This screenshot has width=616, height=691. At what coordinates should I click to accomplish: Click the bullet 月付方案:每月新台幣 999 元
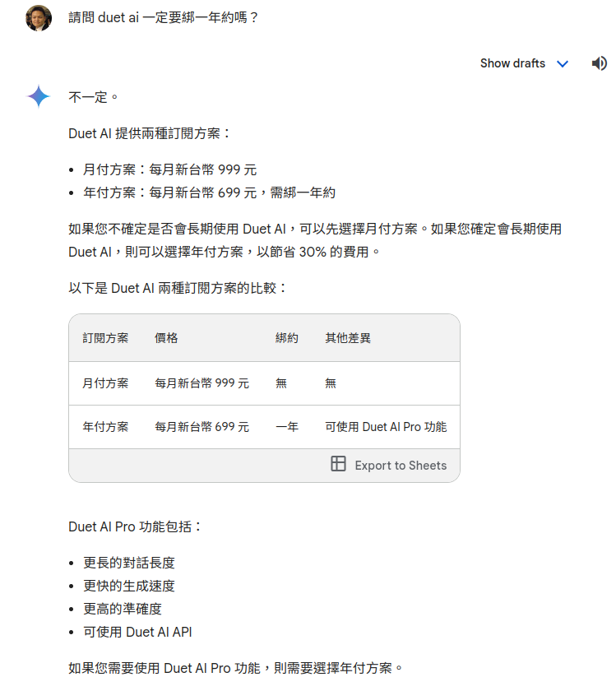point(169,169)
